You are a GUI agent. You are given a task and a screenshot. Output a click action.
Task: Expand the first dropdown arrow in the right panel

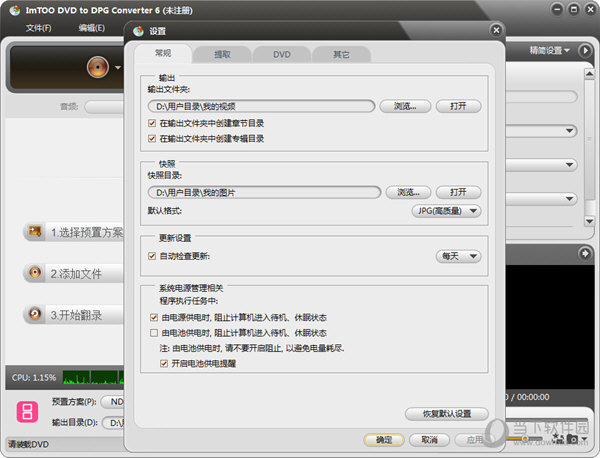[569, 131]
